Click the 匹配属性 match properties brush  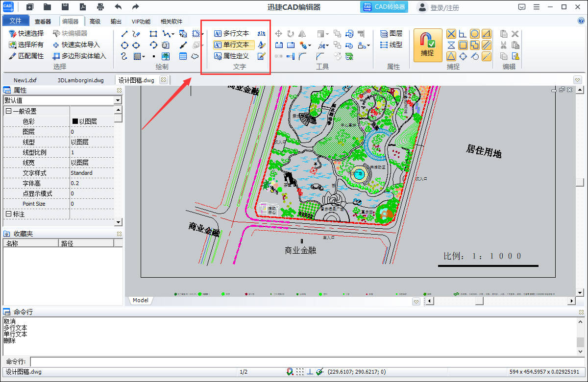(x=26, y=56)
